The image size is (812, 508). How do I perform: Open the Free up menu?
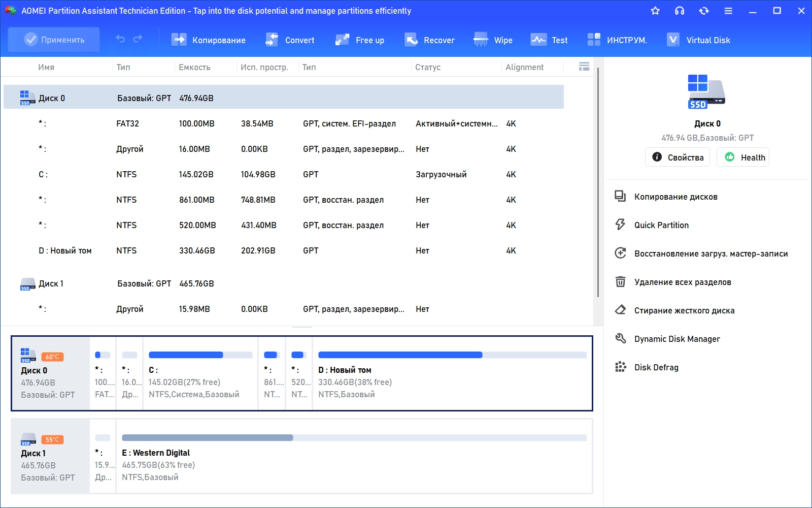(x=360, y=40)
